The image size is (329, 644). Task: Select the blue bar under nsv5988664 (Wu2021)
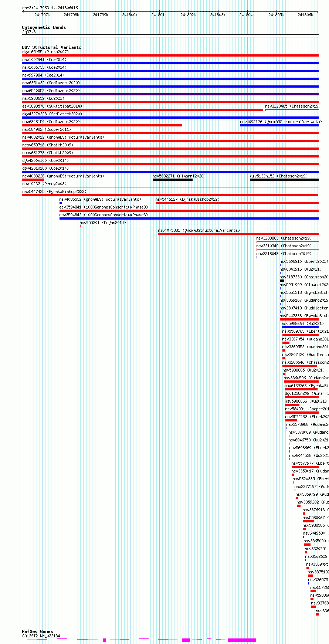click(300, 327)
